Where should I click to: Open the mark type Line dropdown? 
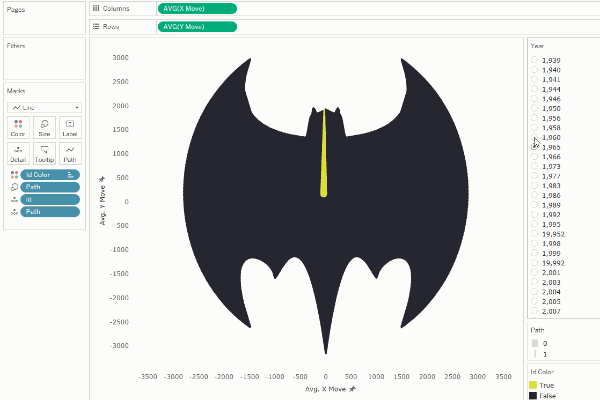(44, 108)
